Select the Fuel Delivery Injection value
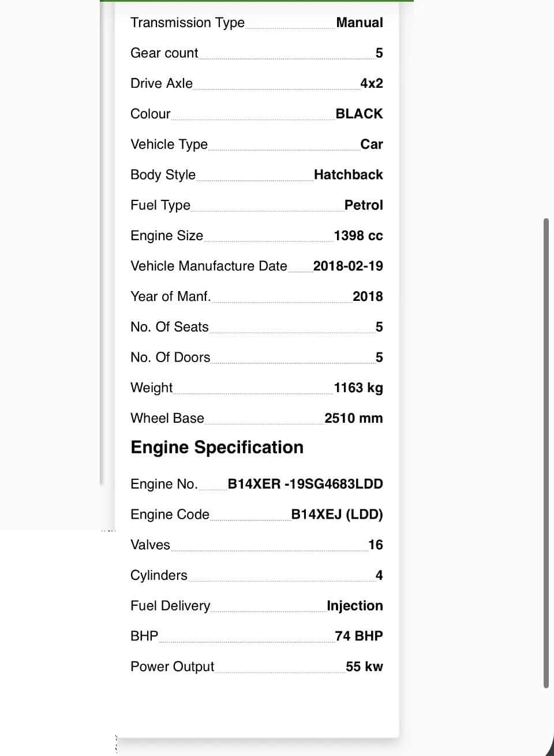 point(355,605)
